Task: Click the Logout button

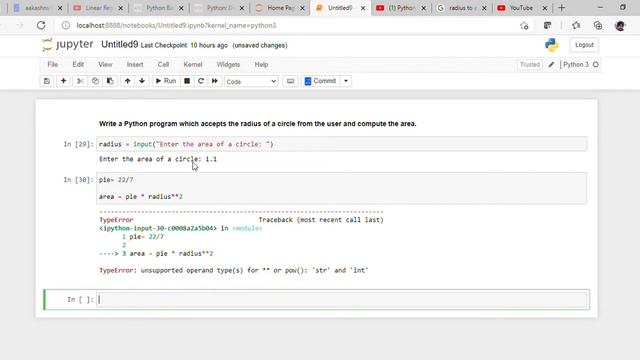Action: [x=584, y=45]
